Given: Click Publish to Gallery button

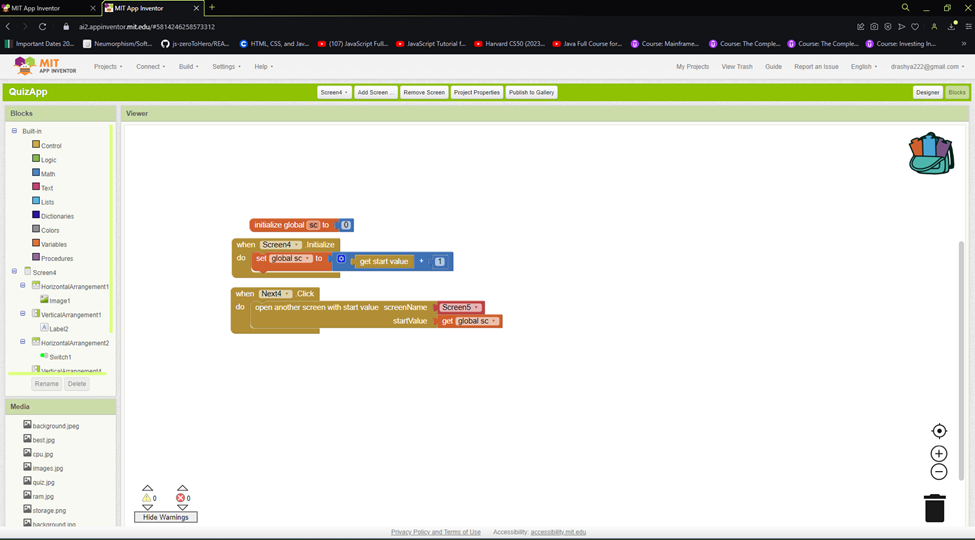Looking at the screenshot, I should (532, 92).
